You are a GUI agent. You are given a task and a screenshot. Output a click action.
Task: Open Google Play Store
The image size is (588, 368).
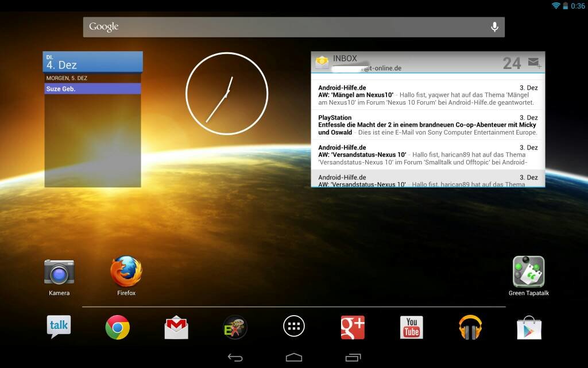(x=529, y=327)
